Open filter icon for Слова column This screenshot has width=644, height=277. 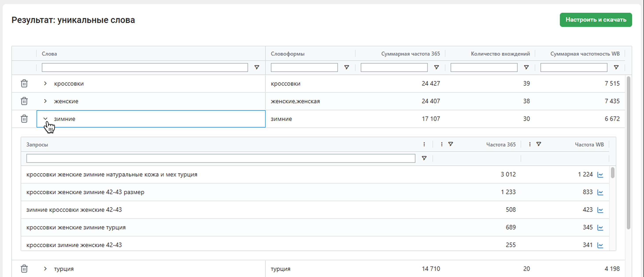[x=257, y=67]
